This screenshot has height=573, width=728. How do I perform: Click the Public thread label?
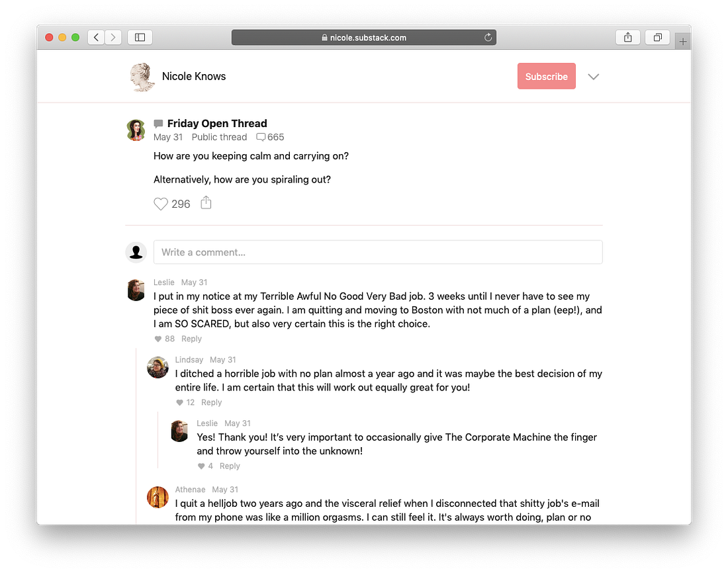219,137
